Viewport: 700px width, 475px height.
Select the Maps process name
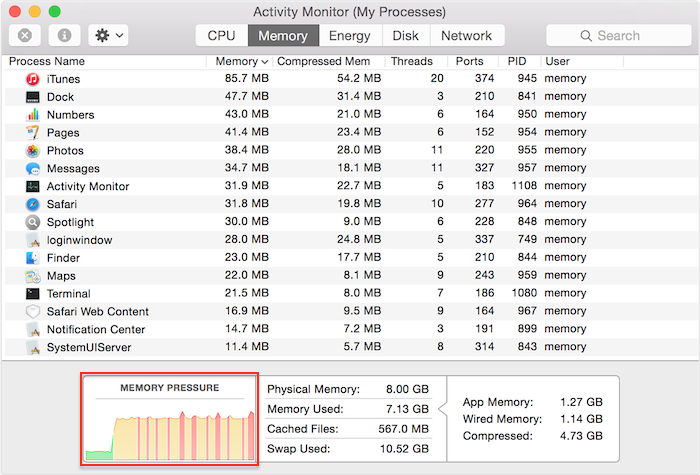[61, 276]
